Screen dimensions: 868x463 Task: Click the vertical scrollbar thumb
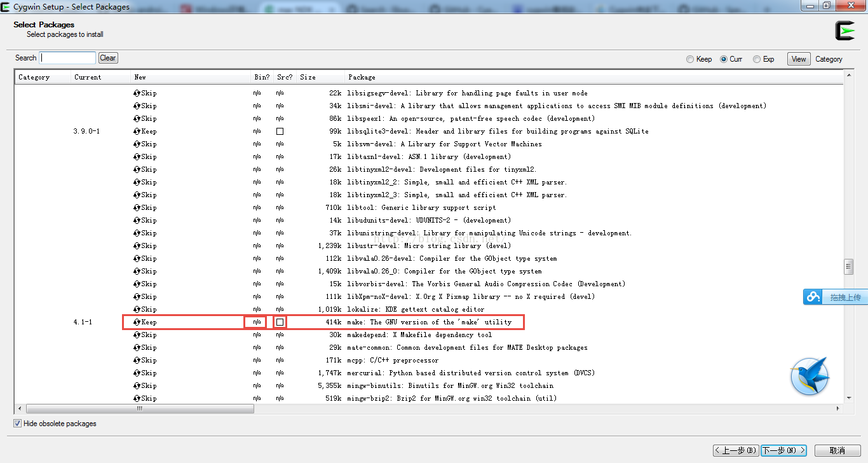point(848,266)
